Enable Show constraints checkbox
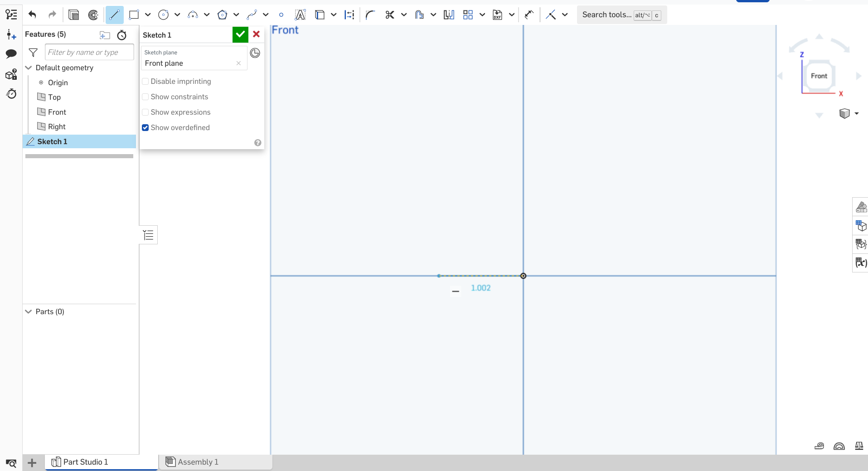The height and width of the screenshot is (471, 868). click(x=145, y=97)
